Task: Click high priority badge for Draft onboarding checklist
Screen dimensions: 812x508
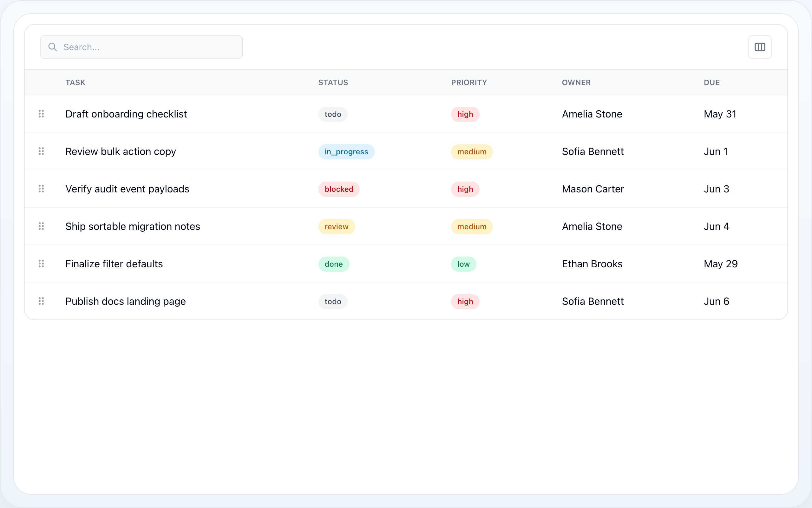Action: 465,114
